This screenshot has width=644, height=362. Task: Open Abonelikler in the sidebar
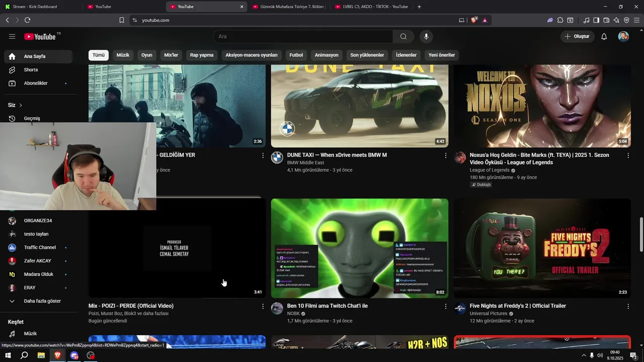[38, 83]
